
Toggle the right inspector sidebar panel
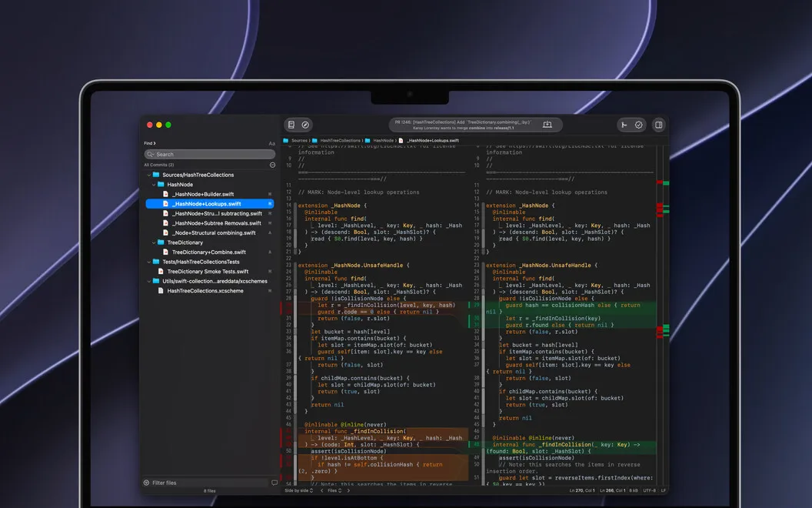click(659, 125)
